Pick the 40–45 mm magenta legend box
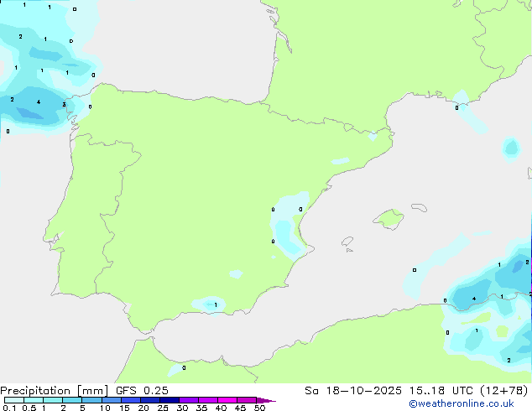532x411 pixels. (227, 400)
